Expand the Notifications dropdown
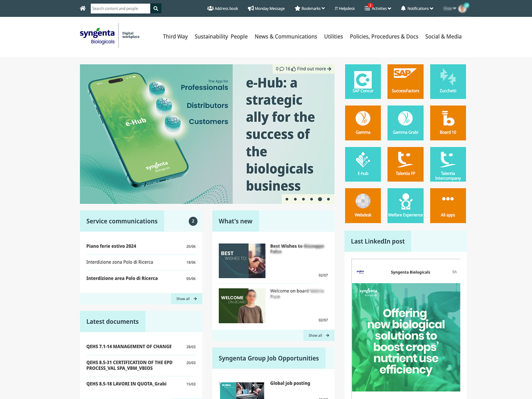 417,8
